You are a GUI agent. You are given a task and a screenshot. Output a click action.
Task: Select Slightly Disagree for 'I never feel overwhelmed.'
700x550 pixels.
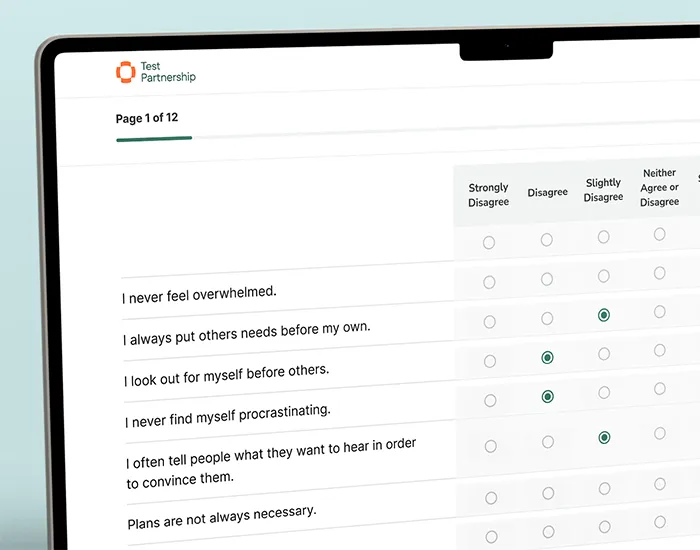(604, 276)
